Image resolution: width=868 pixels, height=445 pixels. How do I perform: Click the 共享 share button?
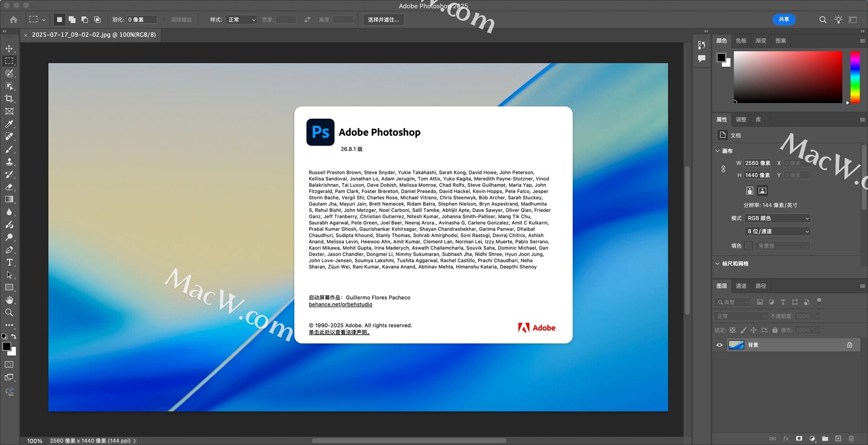point(784,19)
